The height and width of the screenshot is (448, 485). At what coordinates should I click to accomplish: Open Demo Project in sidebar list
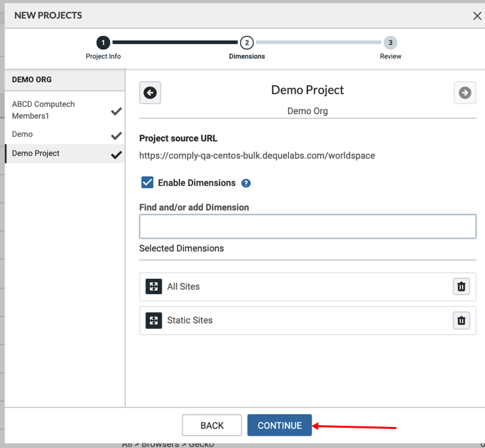click(36, 153)
